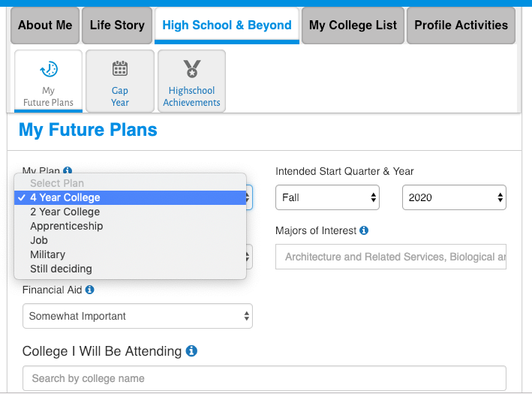532x394 pixels.
Task: Click the Majors of Interest info icon
Action: pyautogui.click(x=364, y=230)
